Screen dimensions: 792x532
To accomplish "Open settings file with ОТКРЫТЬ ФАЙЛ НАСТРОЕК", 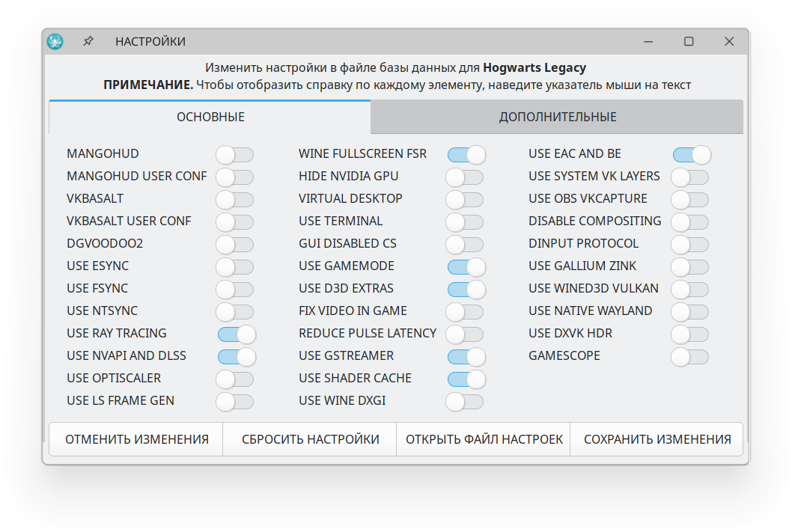I will pyautogui.click(x=484, y=439).
